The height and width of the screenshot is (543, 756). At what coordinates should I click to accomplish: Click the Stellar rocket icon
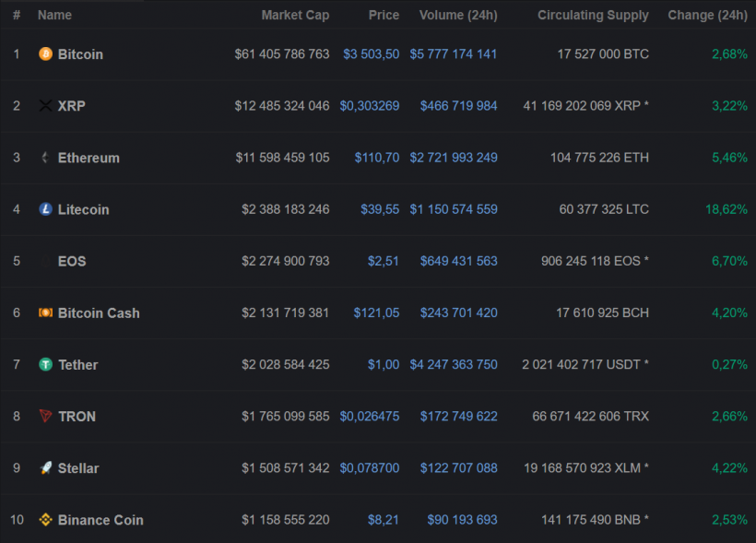pos(45,468)
